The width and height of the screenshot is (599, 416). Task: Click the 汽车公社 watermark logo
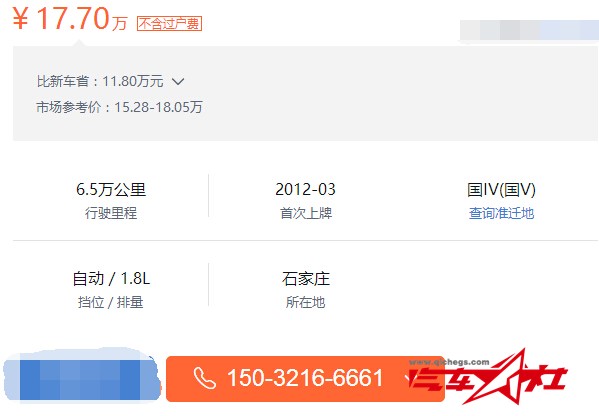[488, 377]
